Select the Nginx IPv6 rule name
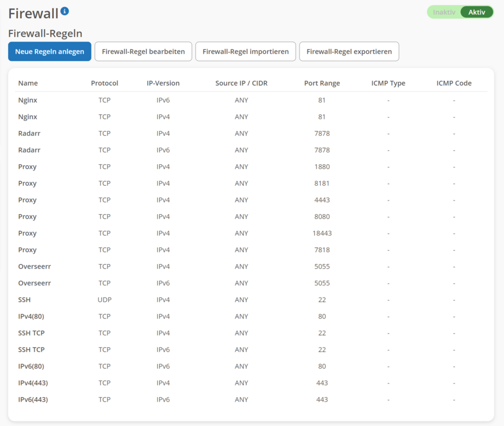This screenshot has height=426, width=504. 28,100
